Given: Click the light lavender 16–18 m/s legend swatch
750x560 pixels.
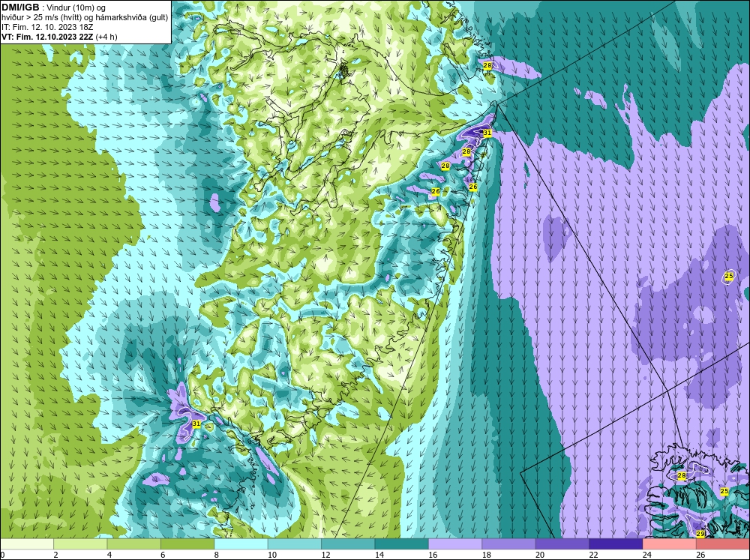Looking at the screenshot, I should 455,544.
